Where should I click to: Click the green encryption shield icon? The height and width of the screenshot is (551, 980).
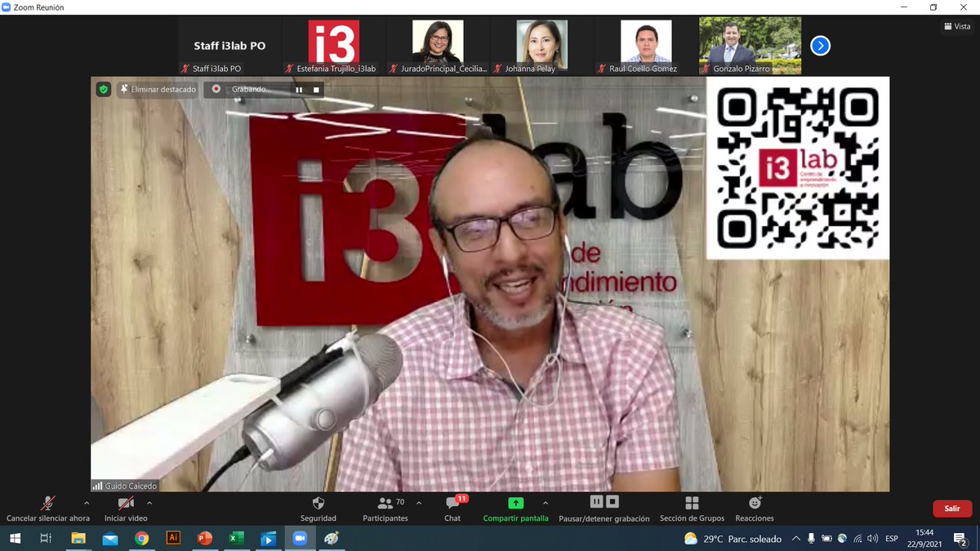coord(104,89)
